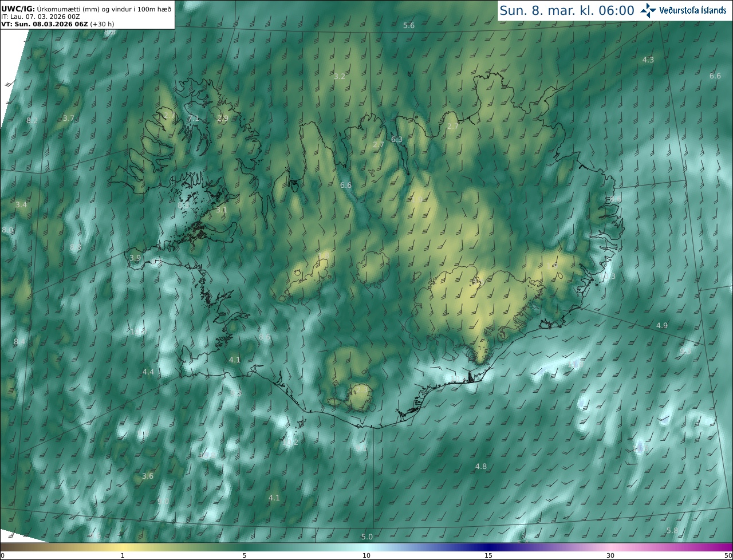Select the valid time line 'VT: Sun. 08.03.2026 06Z'

[45, 24]
